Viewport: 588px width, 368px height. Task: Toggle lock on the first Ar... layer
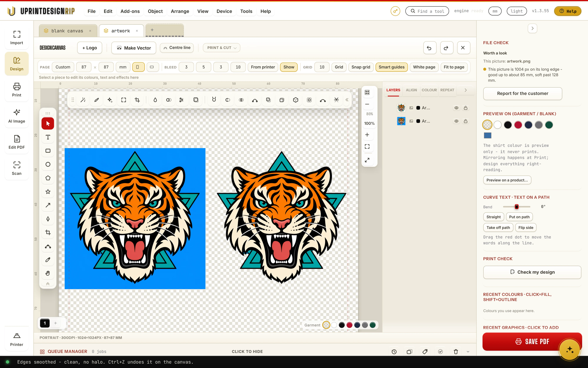[466, 108]
